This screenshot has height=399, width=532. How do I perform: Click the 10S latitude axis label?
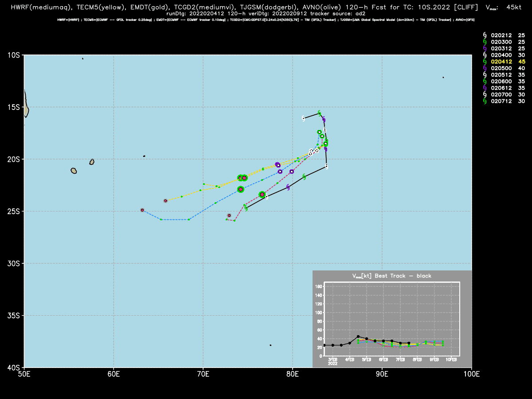13,55
